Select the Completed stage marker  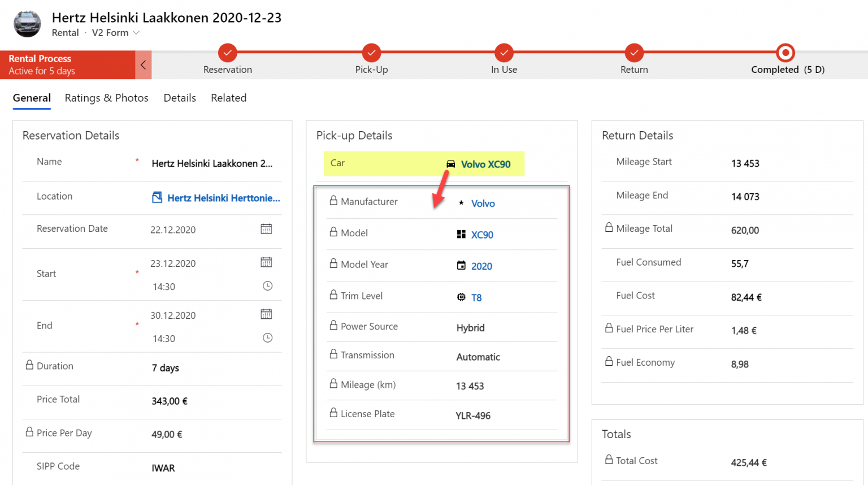click(x=785, y=53)
